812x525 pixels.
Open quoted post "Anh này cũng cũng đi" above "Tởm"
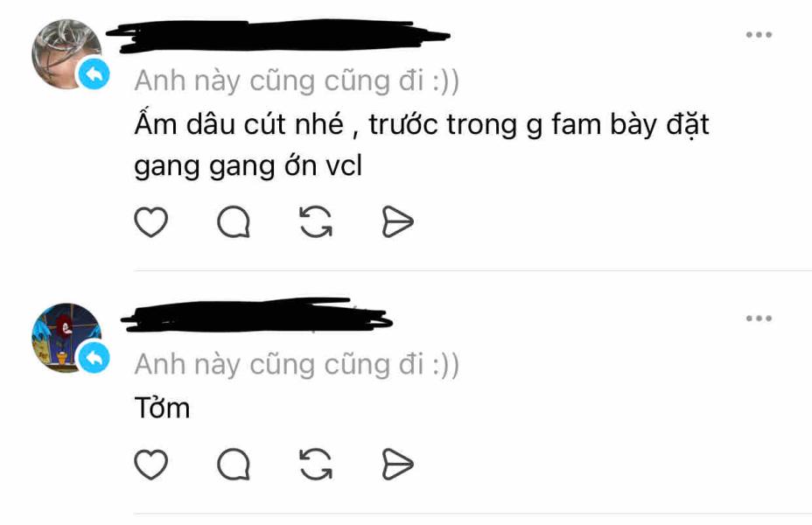coord(297,364)
